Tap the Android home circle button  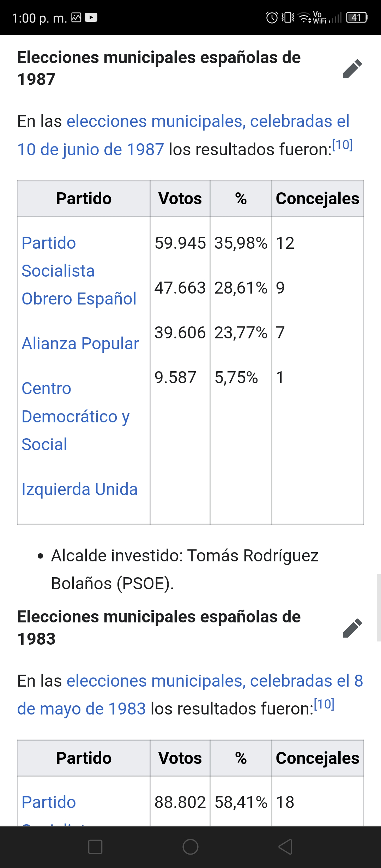190,846
